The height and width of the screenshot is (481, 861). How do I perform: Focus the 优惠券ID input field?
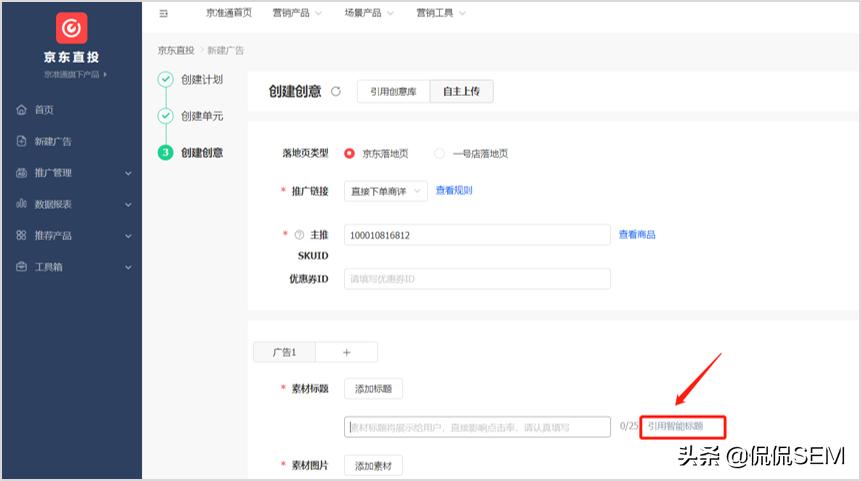click(477, 279)
